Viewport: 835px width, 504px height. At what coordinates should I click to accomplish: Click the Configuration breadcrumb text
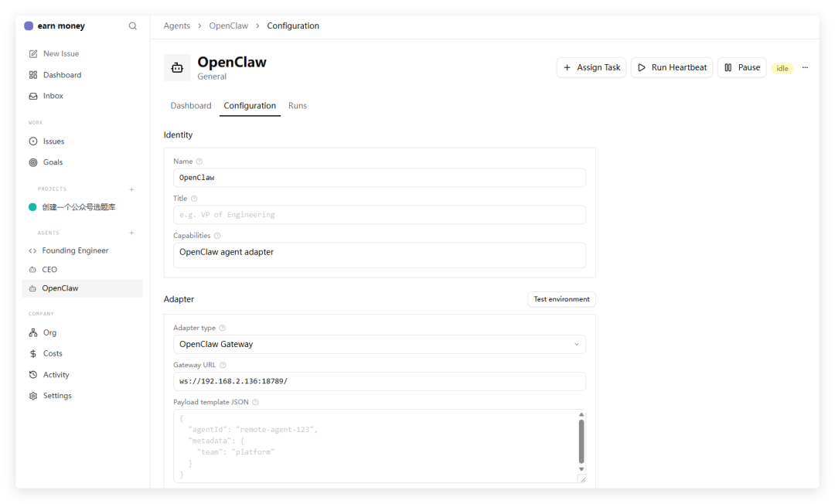click(293, 26)
